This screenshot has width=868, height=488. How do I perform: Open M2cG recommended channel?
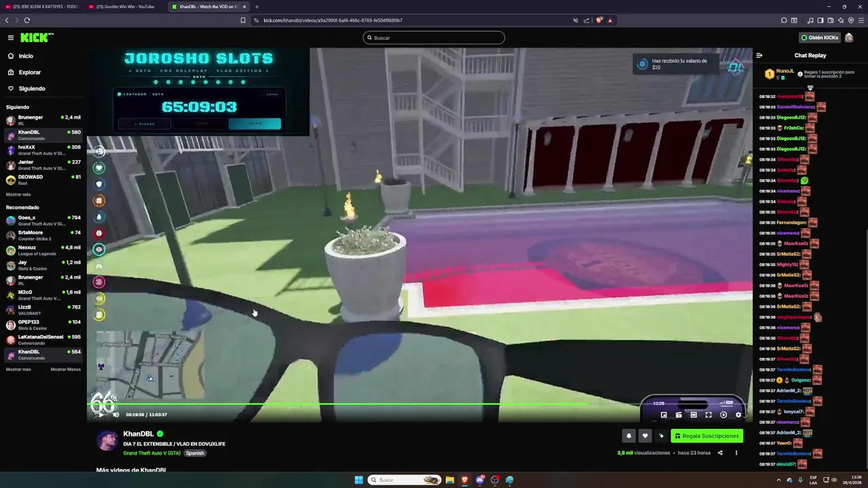coord(43,295)
